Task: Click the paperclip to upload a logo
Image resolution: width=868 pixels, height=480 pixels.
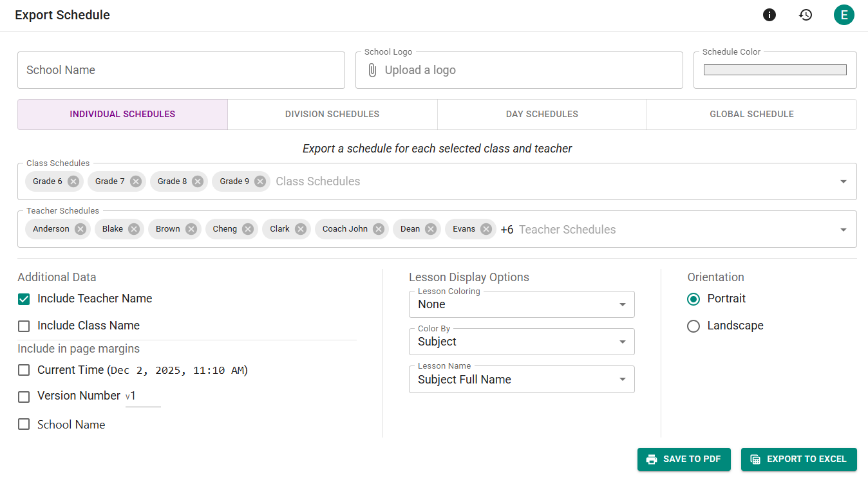Action: 372,69
